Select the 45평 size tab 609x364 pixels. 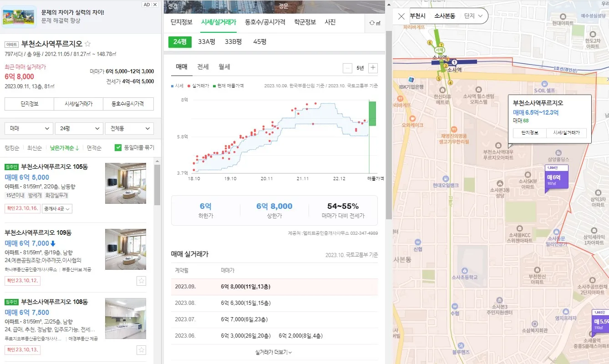click(260, 42)
